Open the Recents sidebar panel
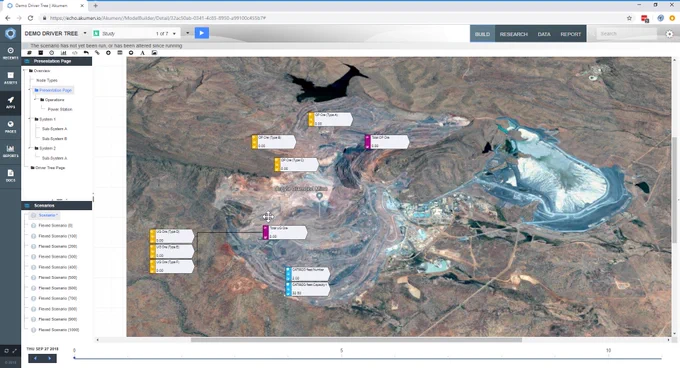 pyautogui.click(x=10, y=53)
